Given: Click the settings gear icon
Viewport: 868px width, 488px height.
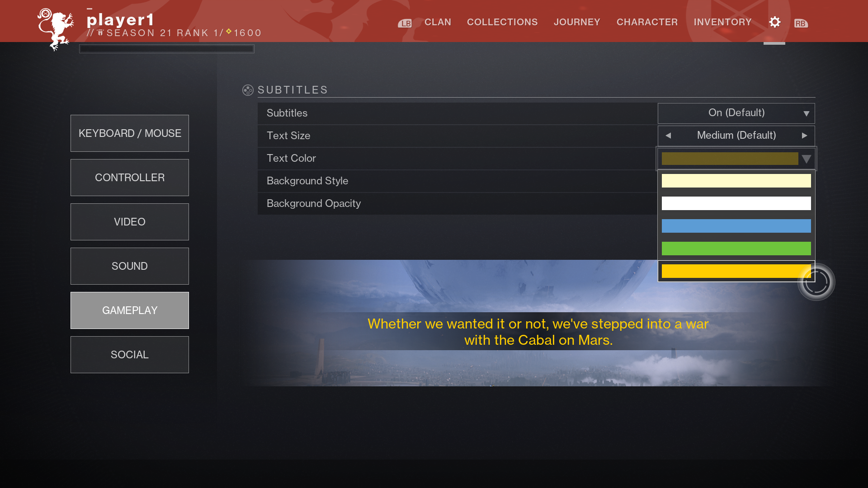Looking at the screenshot, I should [774, 22].
